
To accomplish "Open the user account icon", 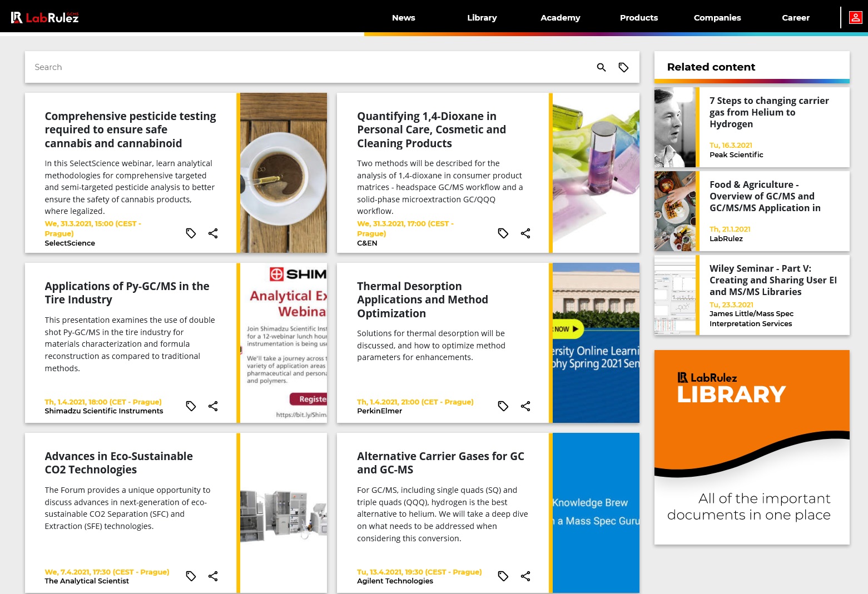I will coord(855,17).
